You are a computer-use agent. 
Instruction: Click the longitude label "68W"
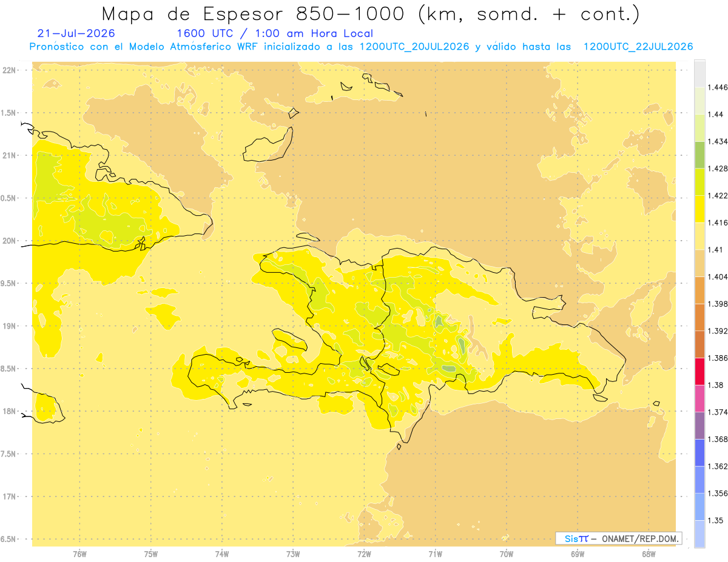(x=649, y=554)
